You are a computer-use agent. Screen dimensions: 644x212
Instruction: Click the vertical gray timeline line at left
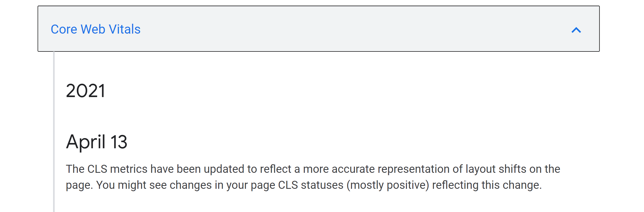54,133
